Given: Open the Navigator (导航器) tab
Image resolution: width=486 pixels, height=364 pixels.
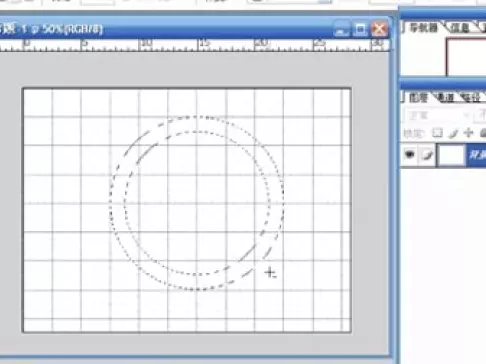Looking at the screenshot, I should (x=423, y=28).
